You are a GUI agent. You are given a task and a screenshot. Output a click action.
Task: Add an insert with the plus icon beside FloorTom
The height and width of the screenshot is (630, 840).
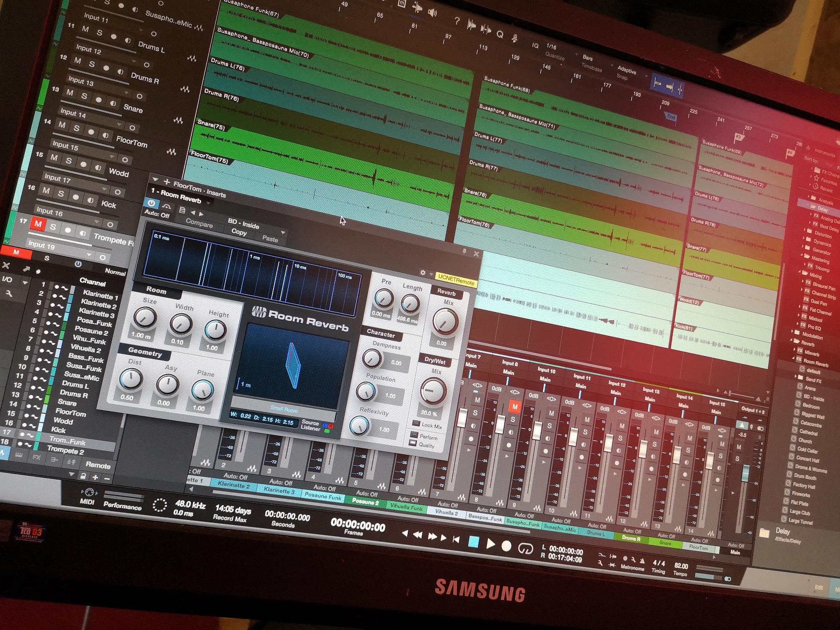point(166,182)
